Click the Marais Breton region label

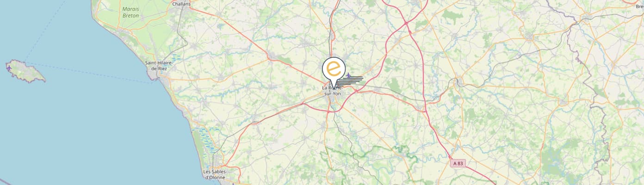coord(130,12)
